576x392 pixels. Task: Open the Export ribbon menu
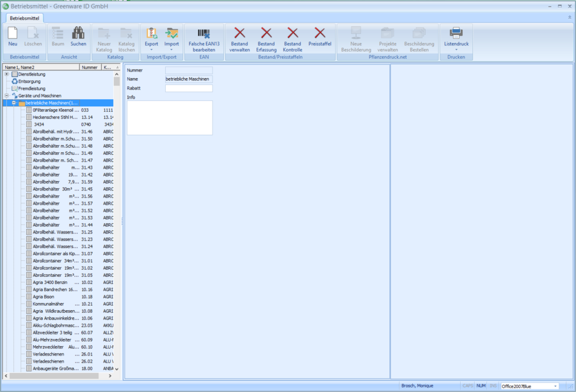[151, 39]
